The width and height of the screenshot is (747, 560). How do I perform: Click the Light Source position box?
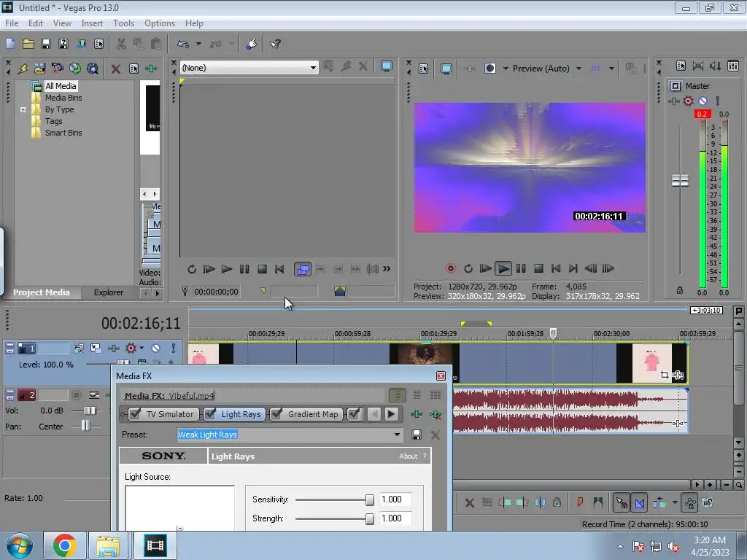(x=179, y=507)
